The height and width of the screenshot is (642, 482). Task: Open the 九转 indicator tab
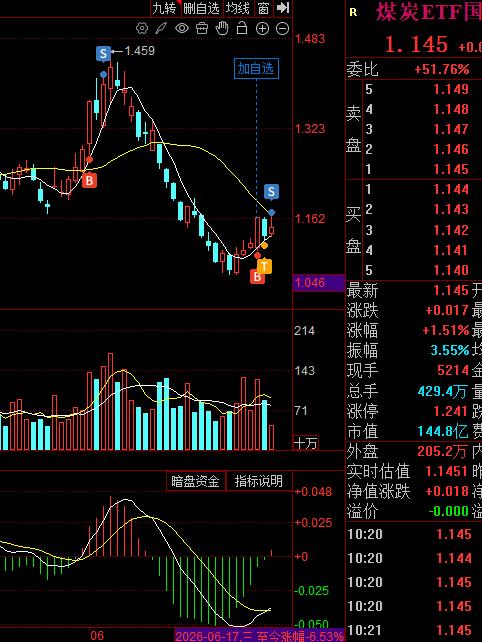tap(165, 8)
